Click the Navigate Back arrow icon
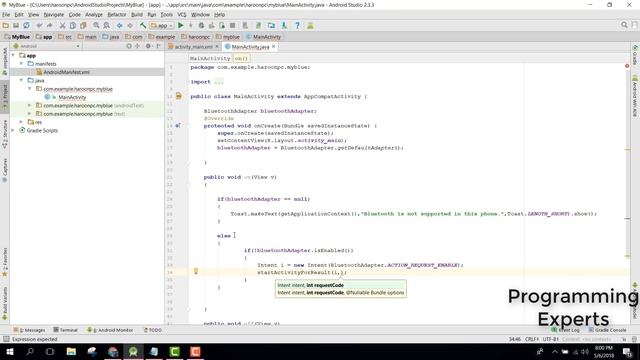The image size is (640, 360). 120,26
